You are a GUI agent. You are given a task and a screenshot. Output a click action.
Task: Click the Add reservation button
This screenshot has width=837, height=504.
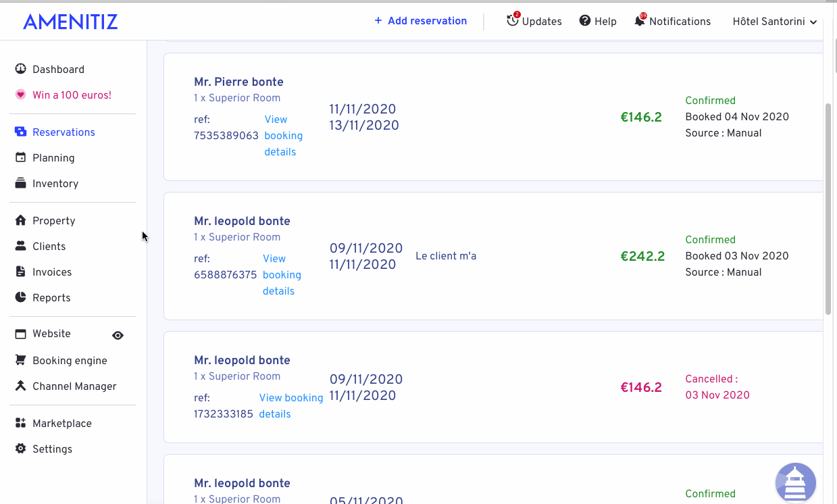[x=420, y=21]
